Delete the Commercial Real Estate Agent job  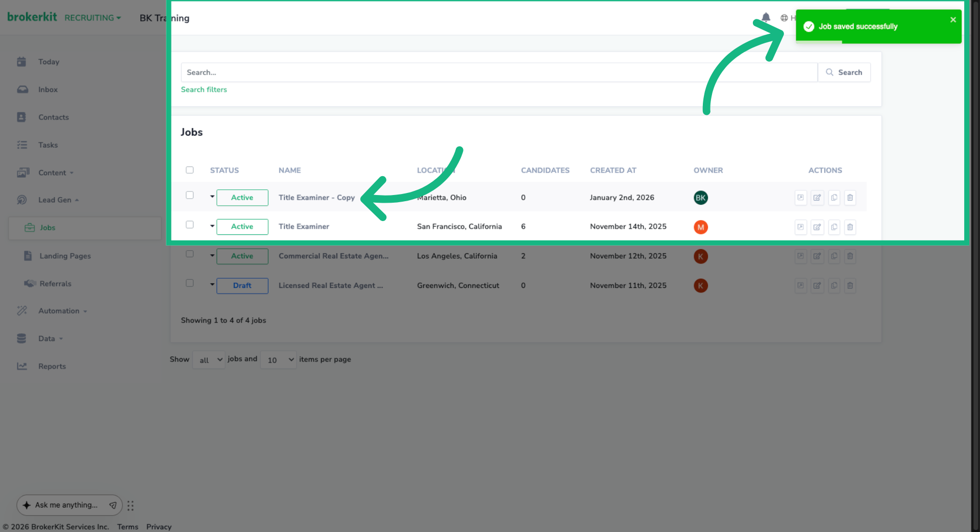pyautogui.click(x=850, y=256)
